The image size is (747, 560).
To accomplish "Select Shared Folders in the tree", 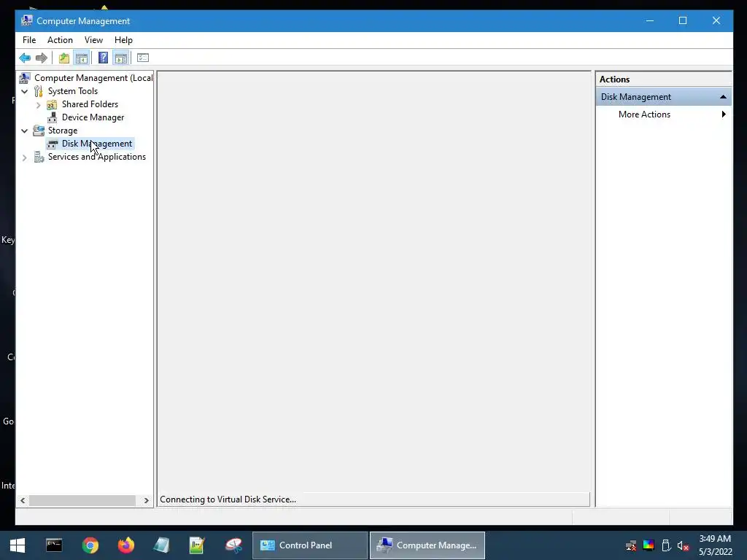I will click(90, 104).
